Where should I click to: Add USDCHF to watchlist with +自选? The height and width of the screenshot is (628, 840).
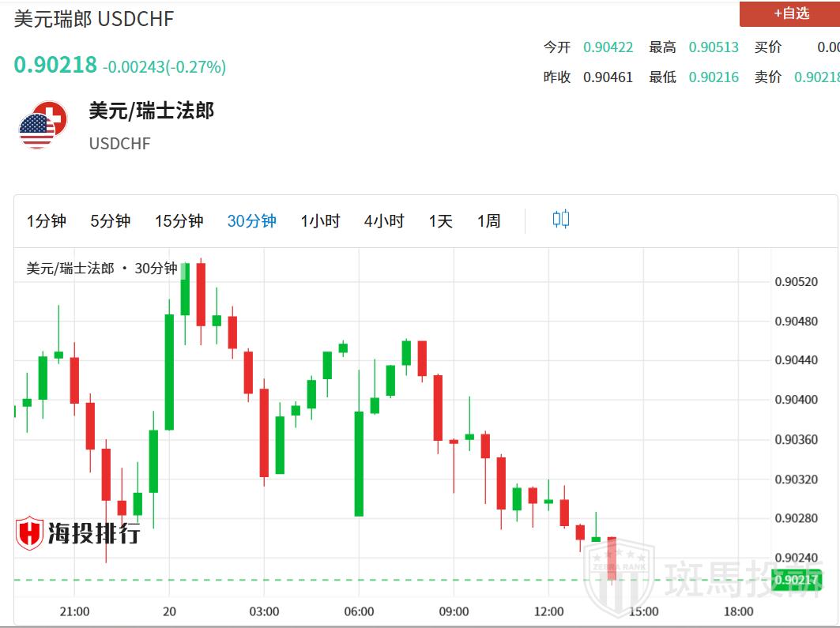coord(789,13)
